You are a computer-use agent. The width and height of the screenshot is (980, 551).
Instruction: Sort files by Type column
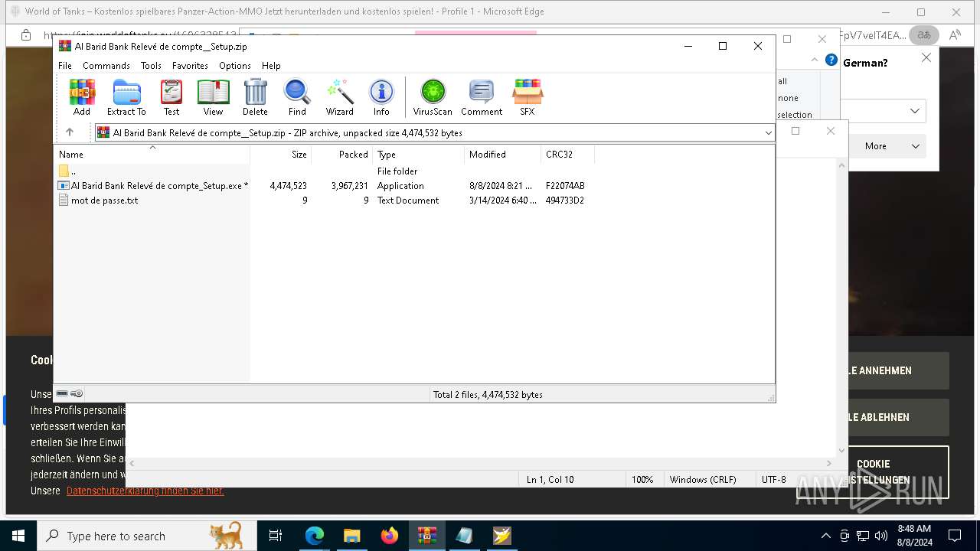(419, 155)
